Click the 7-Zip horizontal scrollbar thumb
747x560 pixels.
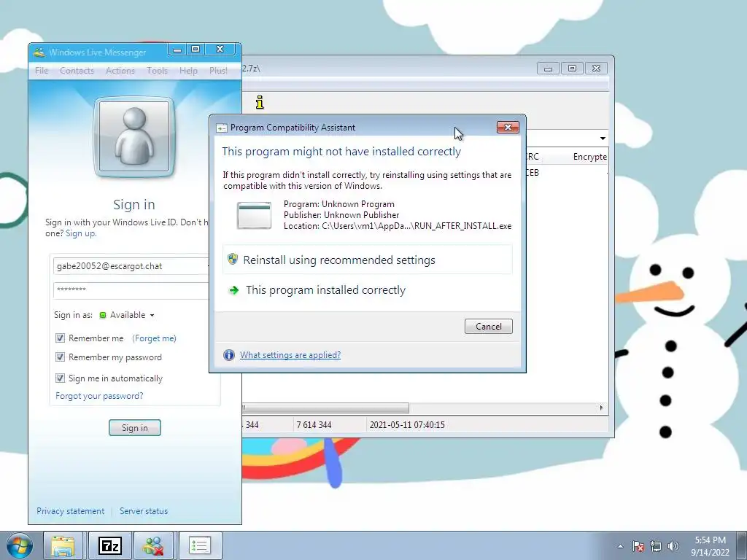325,408
